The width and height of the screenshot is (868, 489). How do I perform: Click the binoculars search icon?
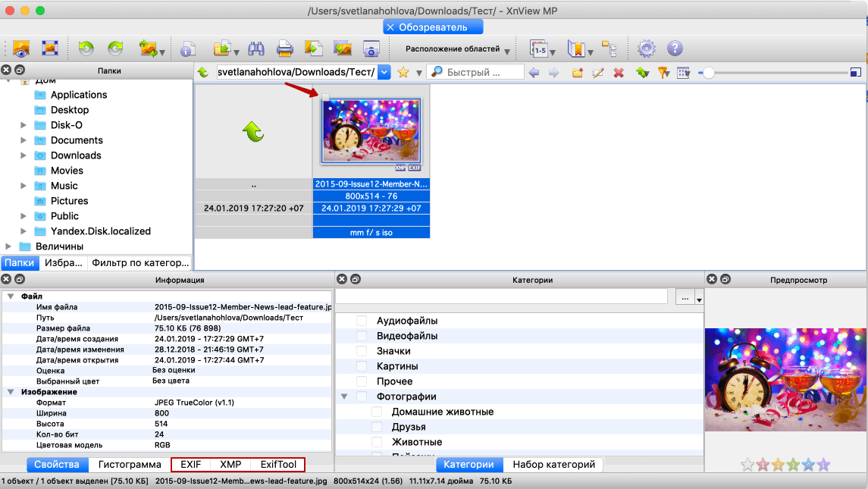tap(256, 49)
